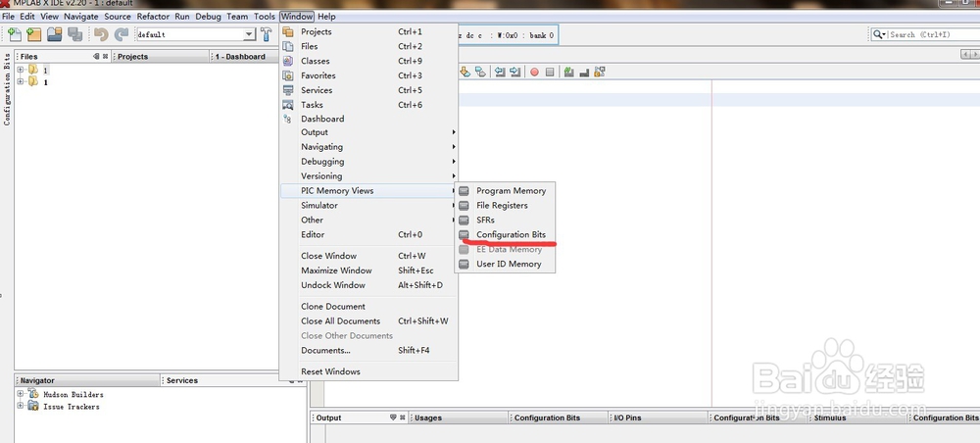980x443 pixels.
Task: Open the Versioning submenu
Action: [x=368, y=176]
